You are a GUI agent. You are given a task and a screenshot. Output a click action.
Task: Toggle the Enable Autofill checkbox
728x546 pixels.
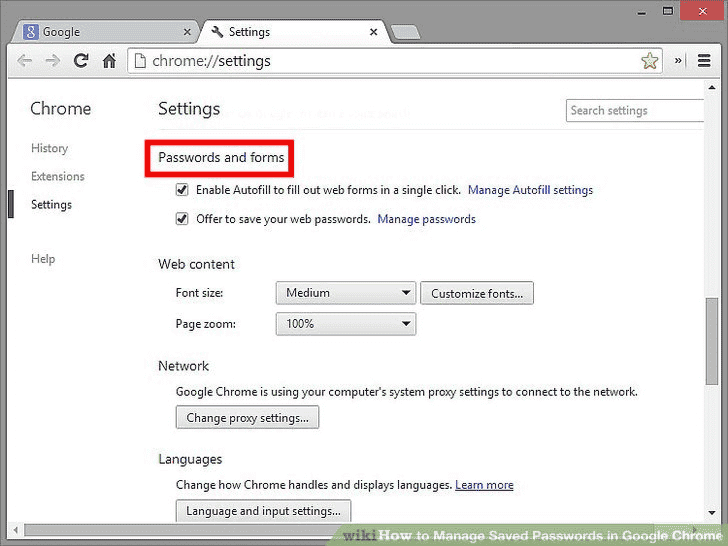[x=182, y=190]
